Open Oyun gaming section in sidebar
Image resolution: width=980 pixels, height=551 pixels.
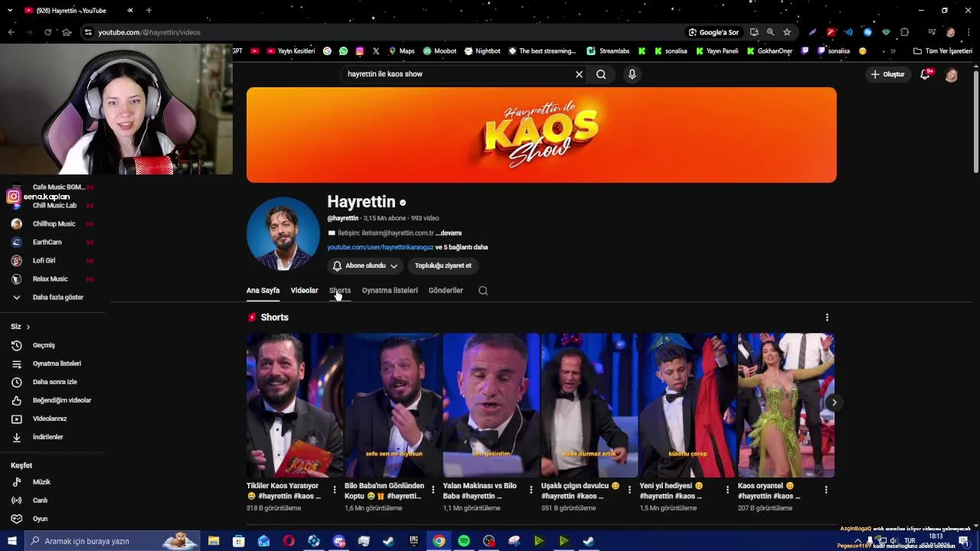click(x=52, y=519)
